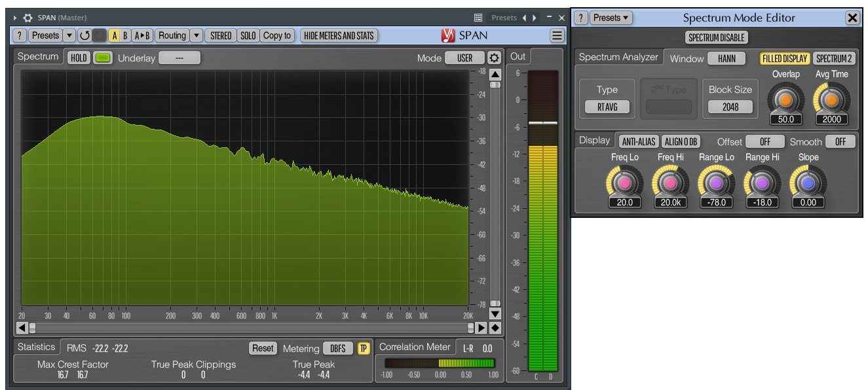
Task: Close the Spectrum Mode Editor
Action: pyautogui.click(x=852, y=18)
